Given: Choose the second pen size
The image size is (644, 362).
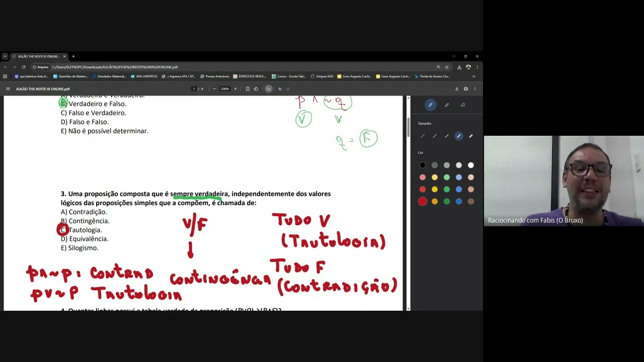Looking at the screenshot, I should [435, 136].
